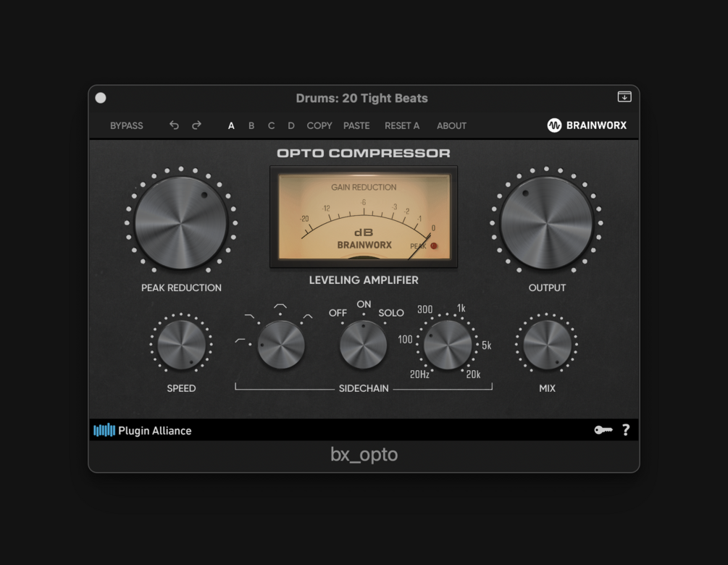
Task: Toggle the BYPASS button
Action: 126,126
